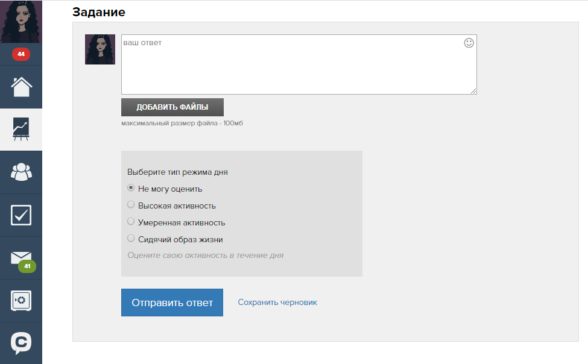Open the mail envelope icon
This screenshot has width=588, height=364.
20,257
